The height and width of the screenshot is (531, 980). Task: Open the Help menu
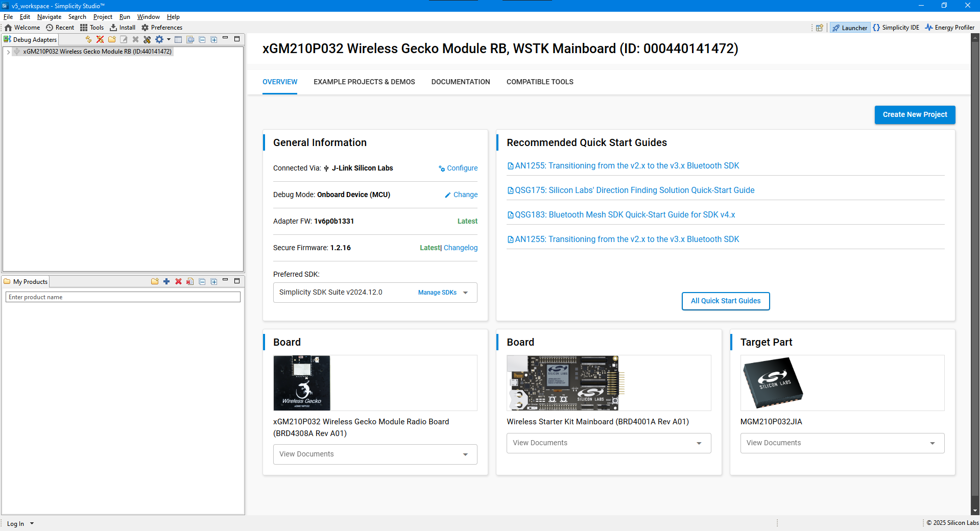173,17
